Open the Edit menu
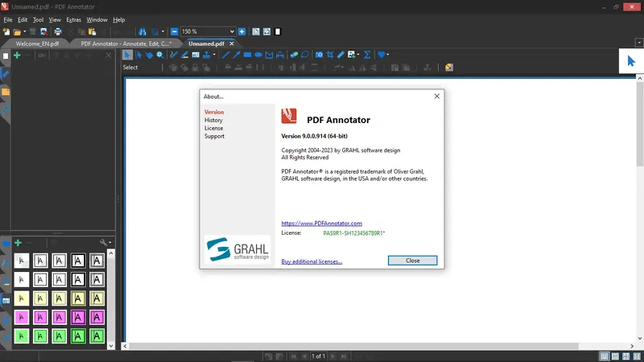This screenshot has height=362, width=644. [23, 19]
